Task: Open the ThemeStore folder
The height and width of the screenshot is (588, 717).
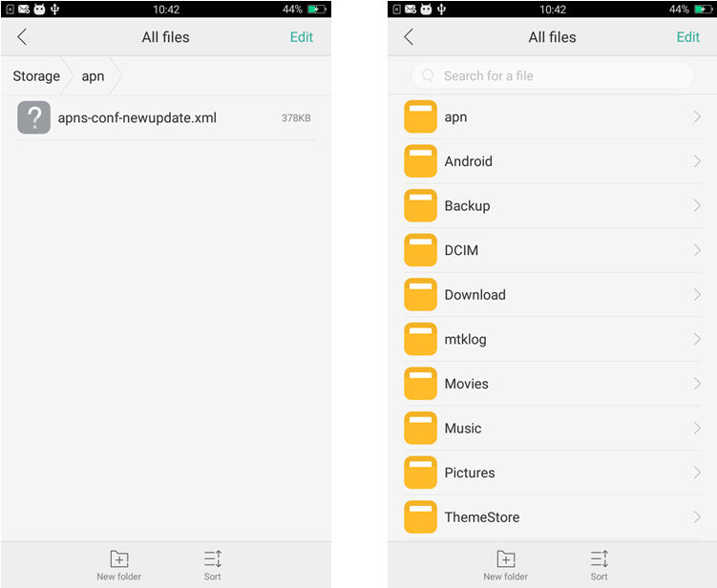Action: 553,517
